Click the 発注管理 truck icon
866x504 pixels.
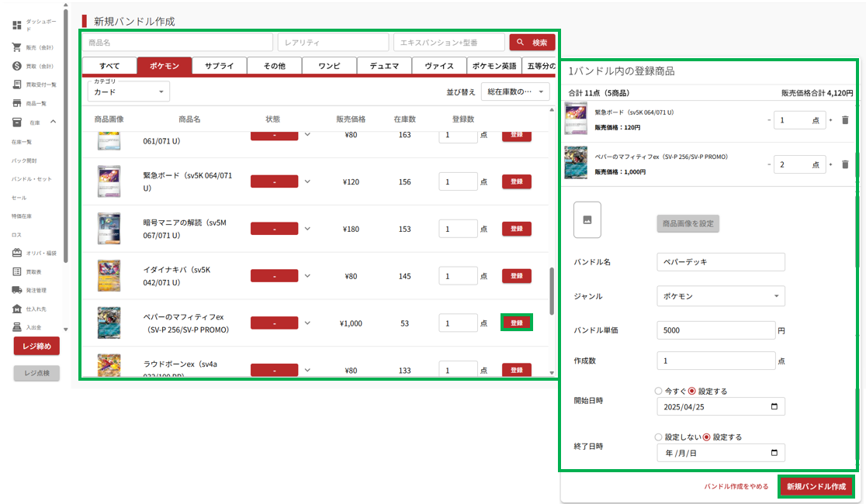click(x=17, y=290)
